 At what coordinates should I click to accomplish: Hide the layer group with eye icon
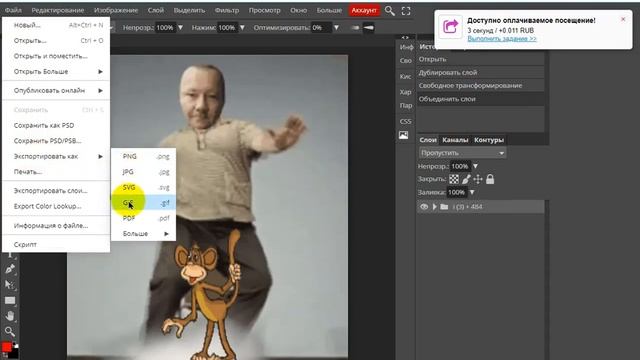click(424, 207)
